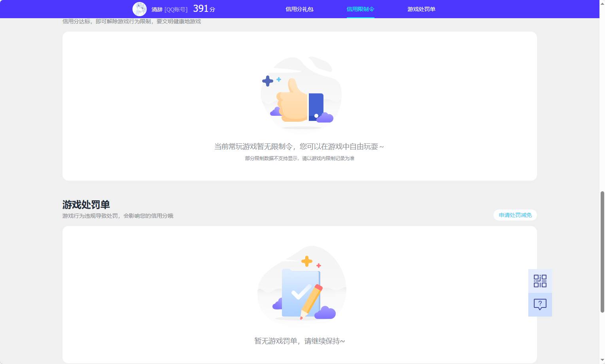Switch to the 信用分礼包 tab
Screen dimensions: 605x364
299,9
